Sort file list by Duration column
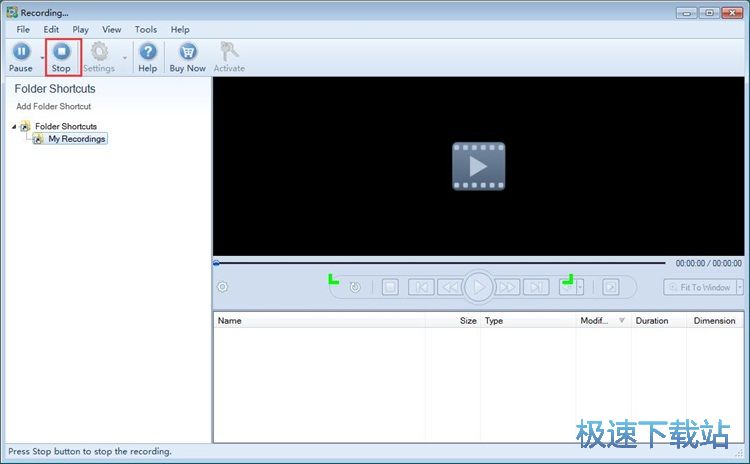Viewport: 750px width, 464px height. click(x=659, y=320)
